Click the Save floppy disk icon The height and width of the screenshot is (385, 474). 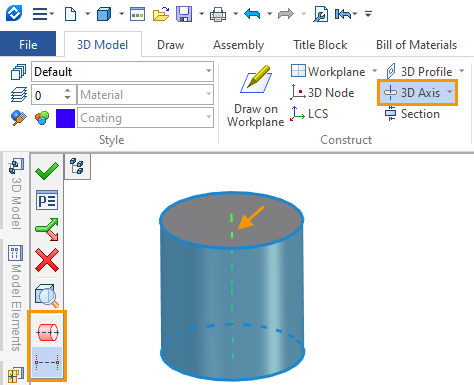click(x=184, y=14)
